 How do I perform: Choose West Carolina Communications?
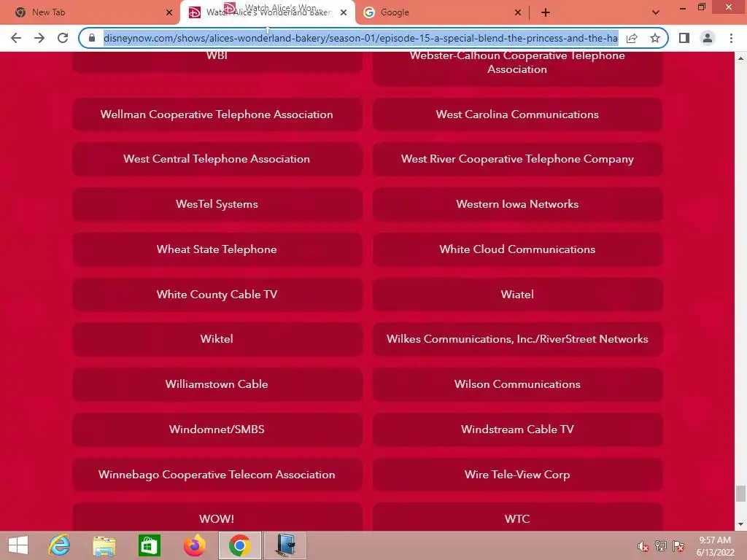click(517, 114)
